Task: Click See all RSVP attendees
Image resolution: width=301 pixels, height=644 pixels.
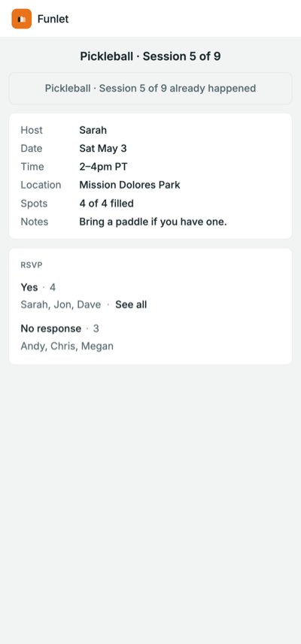Action: click(x=131, y=305)
